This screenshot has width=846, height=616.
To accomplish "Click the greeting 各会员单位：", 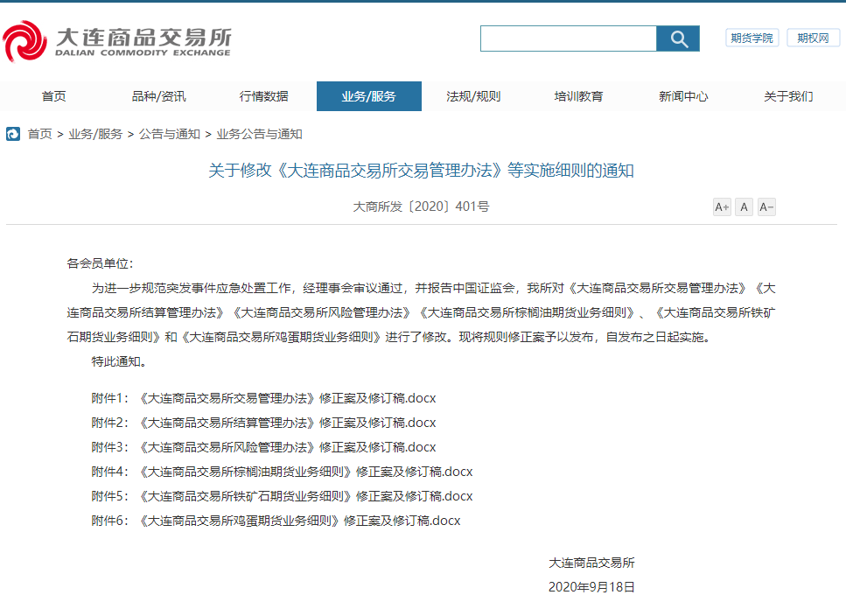I will [x=100, y=263].
